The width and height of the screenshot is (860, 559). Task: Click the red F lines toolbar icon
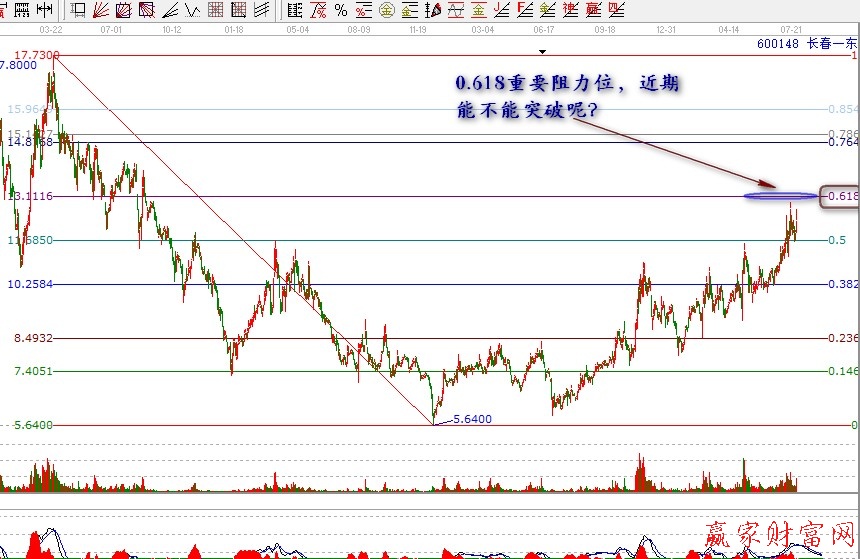pos(524,10)
